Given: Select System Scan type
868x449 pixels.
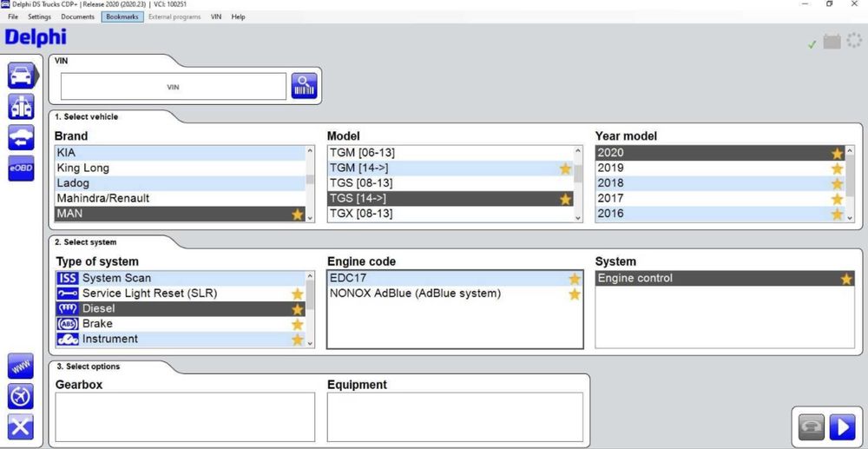Looking at the screenshot, I should [181, 278].
